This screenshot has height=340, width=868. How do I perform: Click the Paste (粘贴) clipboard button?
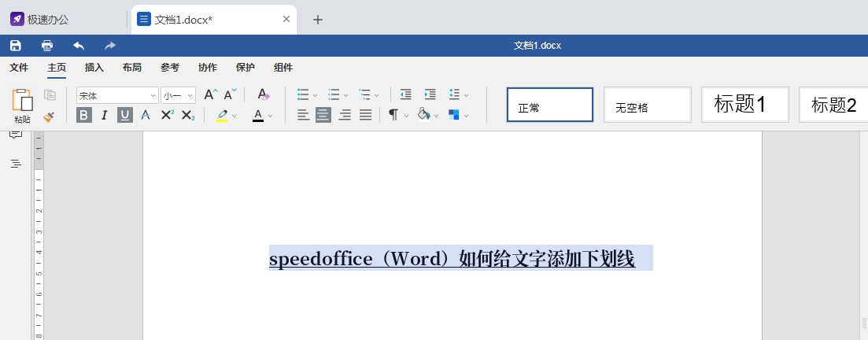(x=23, y=106)
